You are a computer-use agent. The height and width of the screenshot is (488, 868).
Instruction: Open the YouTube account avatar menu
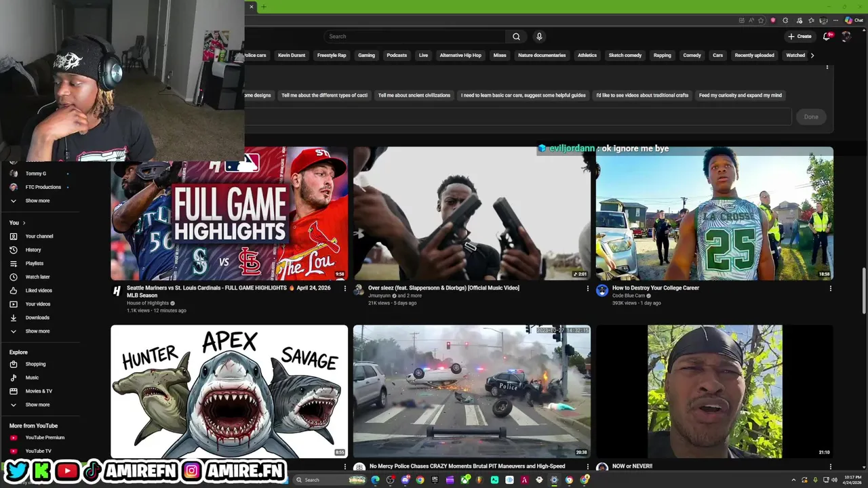click(846, 37)
